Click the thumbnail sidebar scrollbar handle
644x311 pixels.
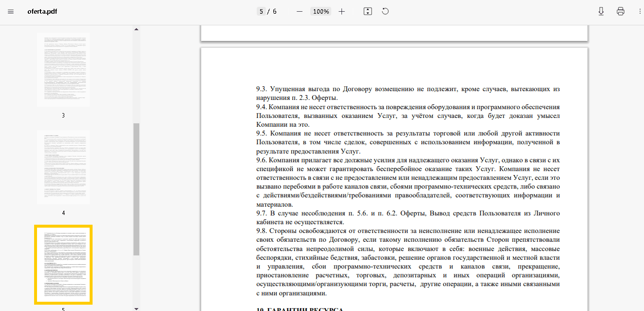tap(136, 189)
